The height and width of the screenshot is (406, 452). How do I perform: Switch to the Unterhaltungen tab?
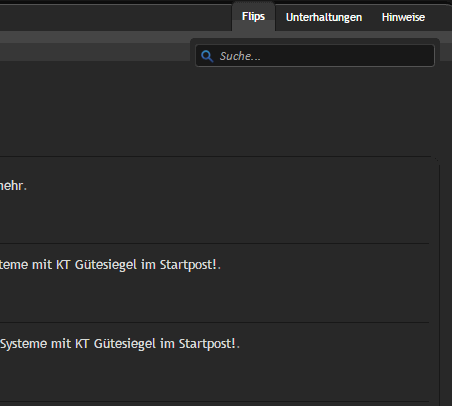(x=324, y=17)
